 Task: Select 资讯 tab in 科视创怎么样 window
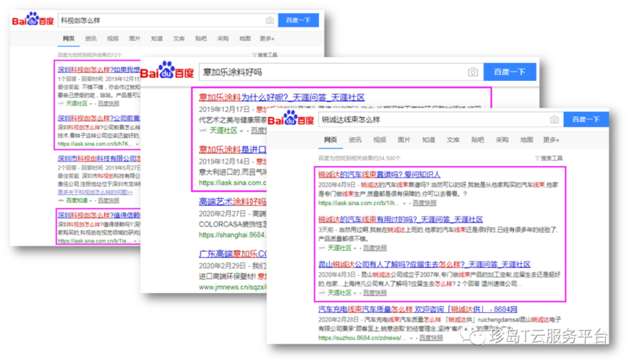tap(91, 39)
